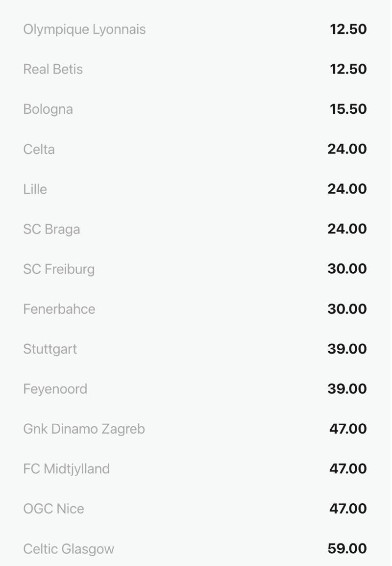Select the Fenerbahce team name

59,309
